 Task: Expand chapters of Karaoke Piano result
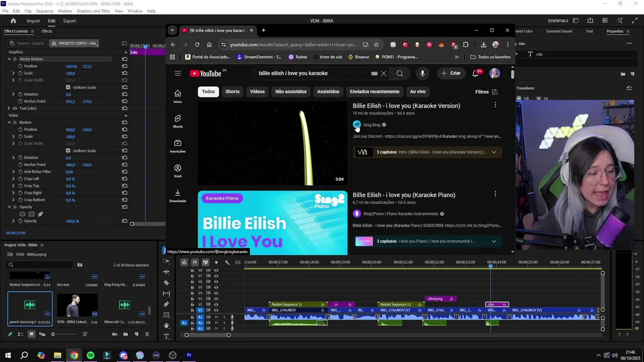tap(494, 241)
